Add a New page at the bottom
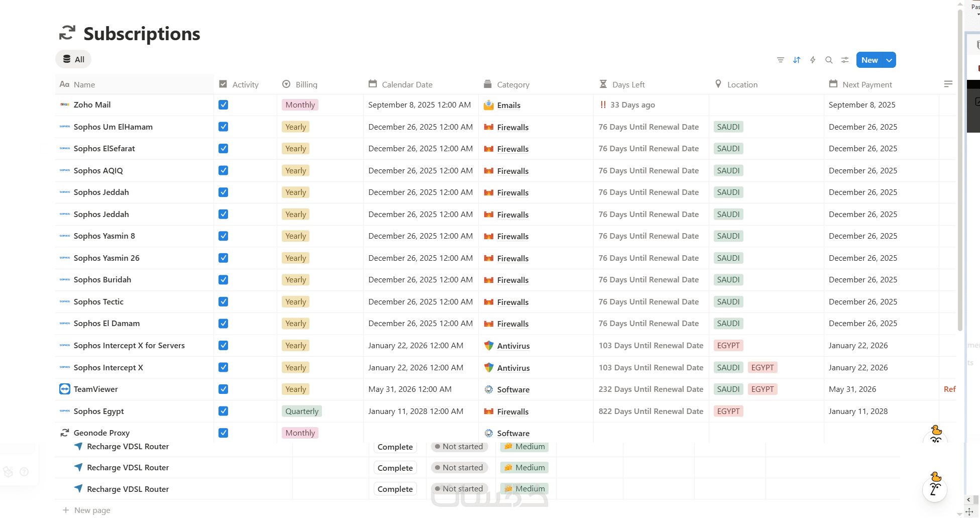The image size is (980, 518). click(x=86, y=510)
